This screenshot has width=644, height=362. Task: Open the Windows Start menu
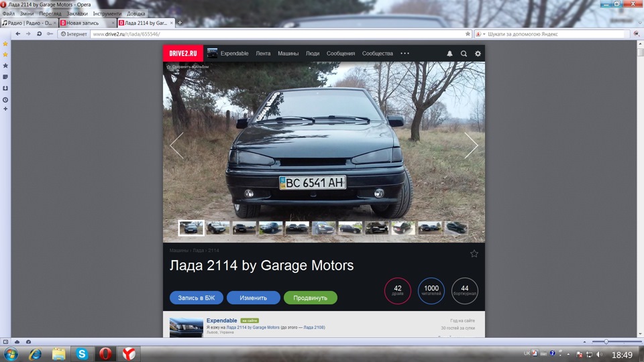click(10, 354)
